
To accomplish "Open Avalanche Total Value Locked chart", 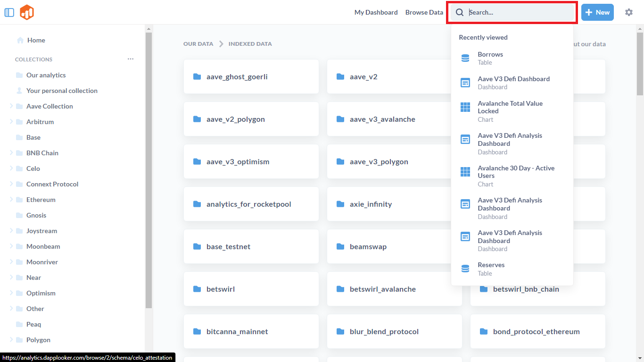I will (x=510, y=111).
